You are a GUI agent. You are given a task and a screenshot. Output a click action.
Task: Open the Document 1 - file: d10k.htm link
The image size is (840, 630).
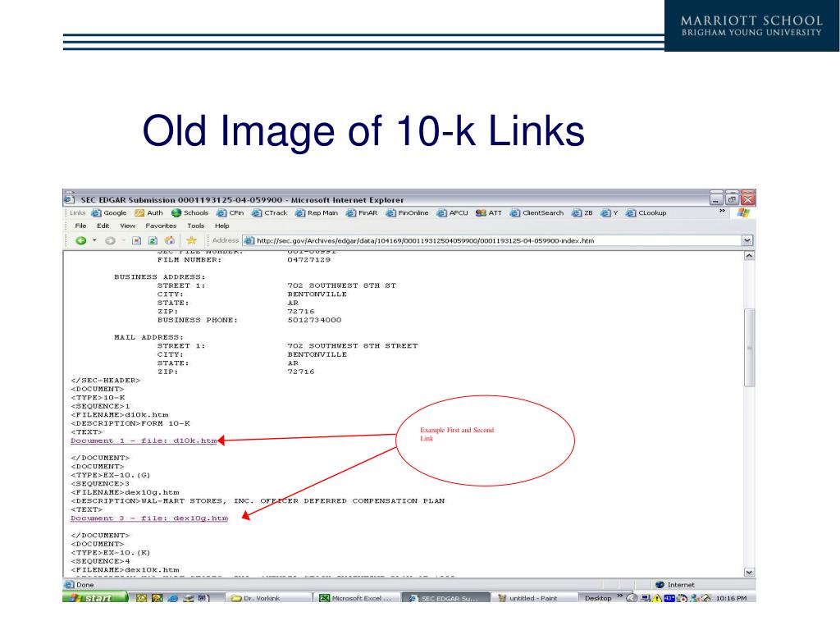(144, 441)
